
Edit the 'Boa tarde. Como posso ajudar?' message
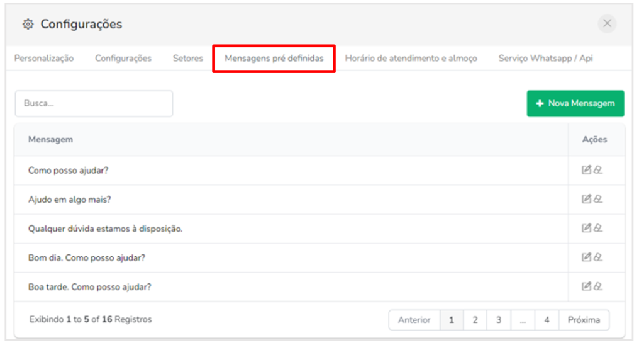[586, 286]
